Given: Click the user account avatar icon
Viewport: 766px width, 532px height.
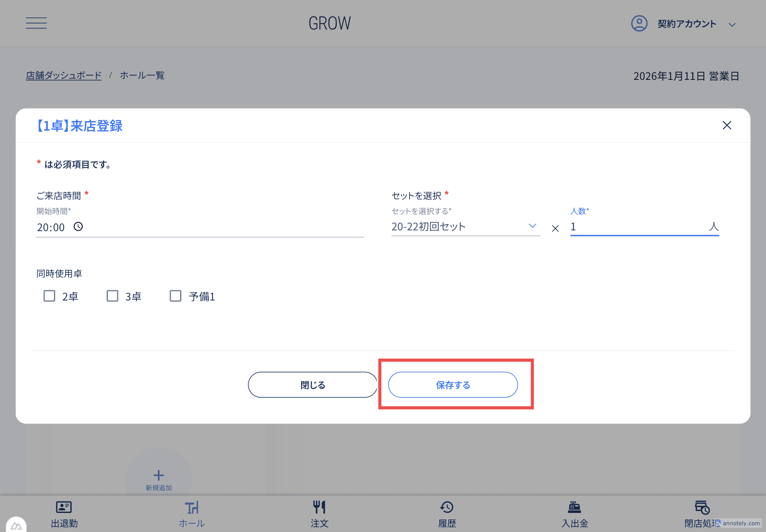Looking at the screenshot, I should (639, 24).
